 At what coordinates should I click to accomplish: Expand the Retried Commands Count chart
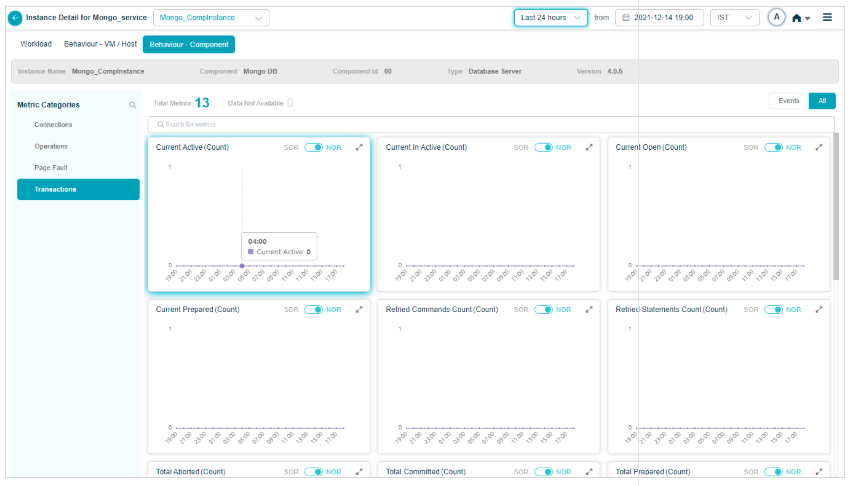pos(589,310)
